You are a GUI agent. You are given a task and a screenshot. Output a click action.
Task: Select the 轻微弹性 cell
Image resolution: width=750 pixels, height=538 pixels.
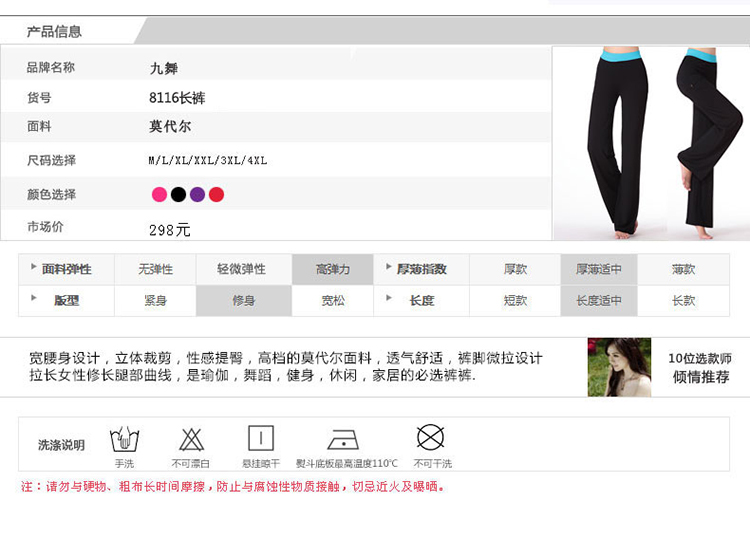[244, 269]
